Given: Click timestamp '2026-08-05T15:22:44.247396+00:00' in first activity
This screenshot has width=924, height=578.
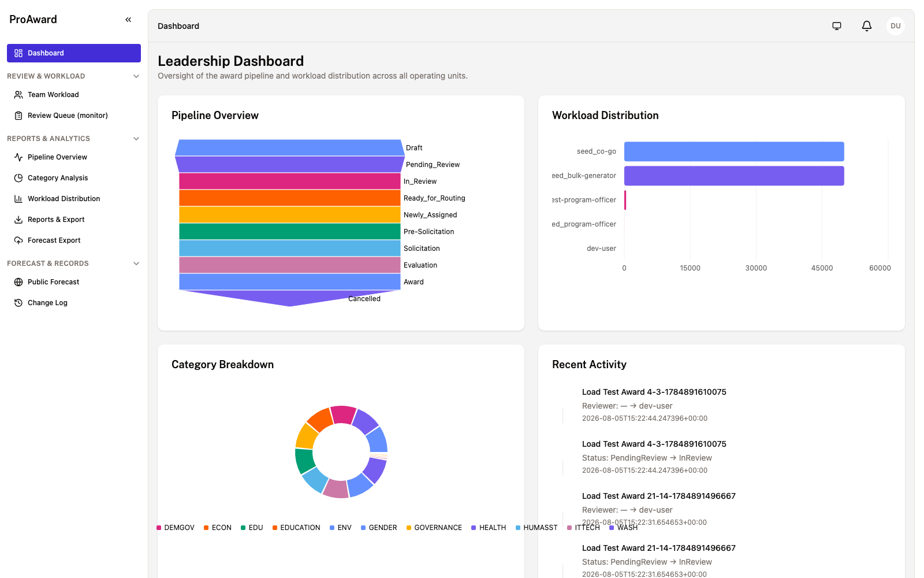Looking at the screenshot, I should pyautogui.click(x=644, y=418).
